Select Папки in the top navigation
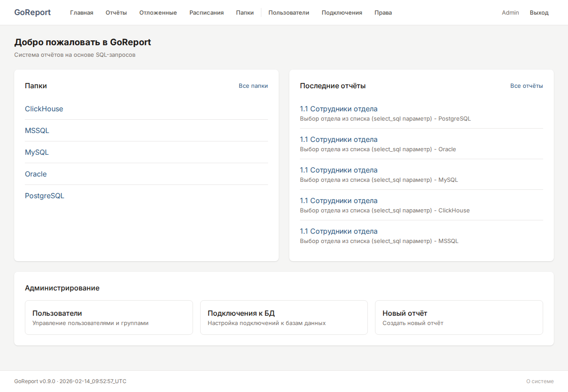 tap(245, 12)
